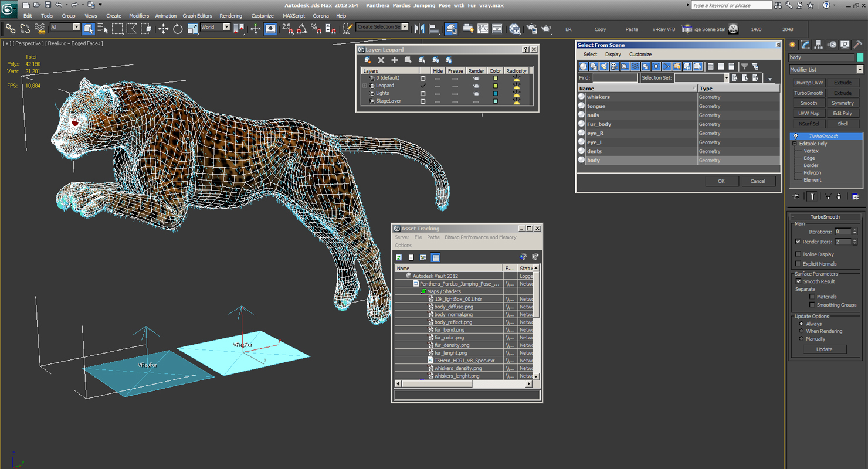This screenshot has height=469, width=868.
Task: Toggle the Angle Snap tool
Action: tap(301, 28)
